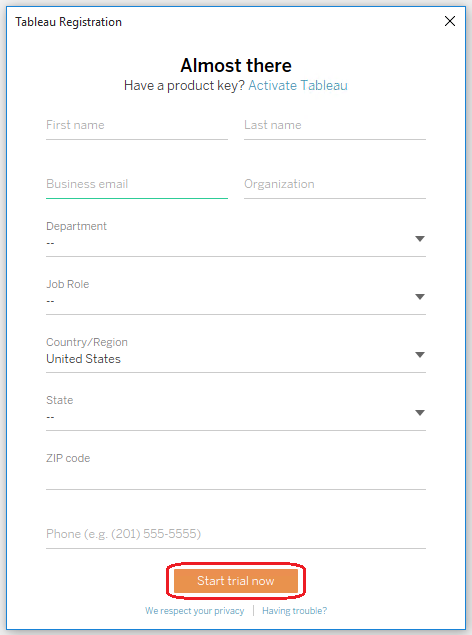Click the Phone number input field
The image size is (472, 635).
236,535
